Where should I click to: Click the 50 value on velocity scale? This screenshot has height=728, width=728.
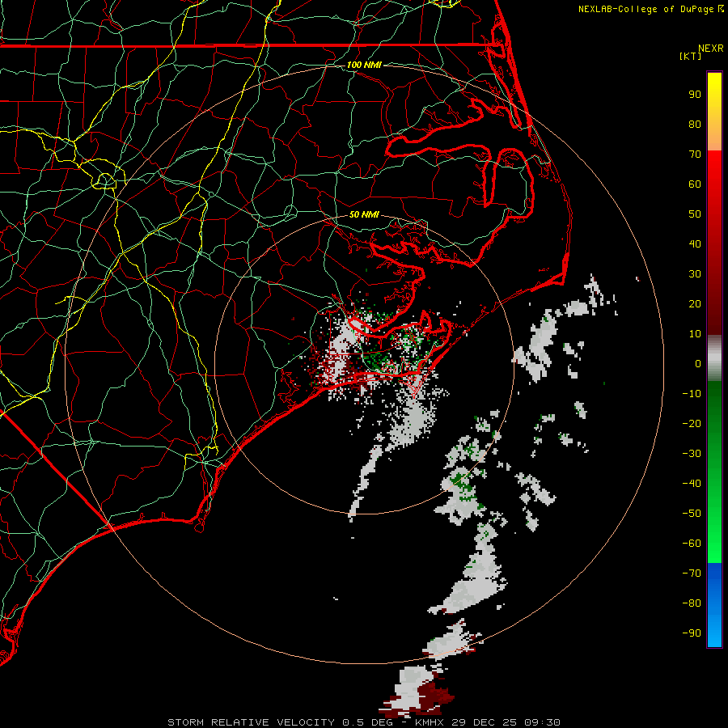point(695,214)
